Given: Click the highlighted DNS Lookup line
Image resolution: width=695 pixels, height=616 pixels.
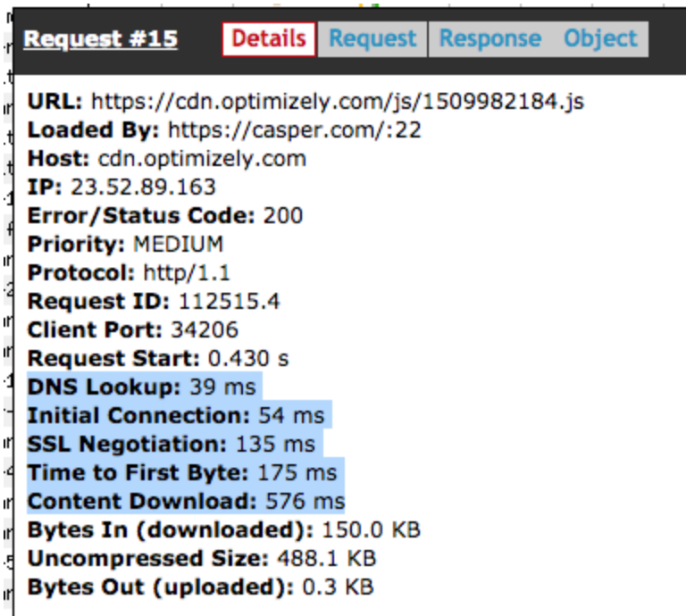Looking at the screenshot, I should click(x=141, y=387).
